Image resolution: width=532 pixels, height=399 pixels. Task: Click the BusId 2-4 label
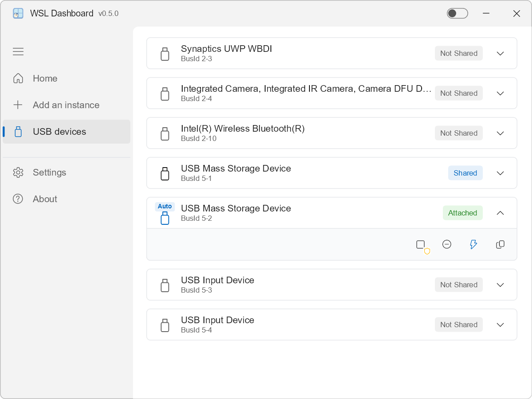point(196,98)
